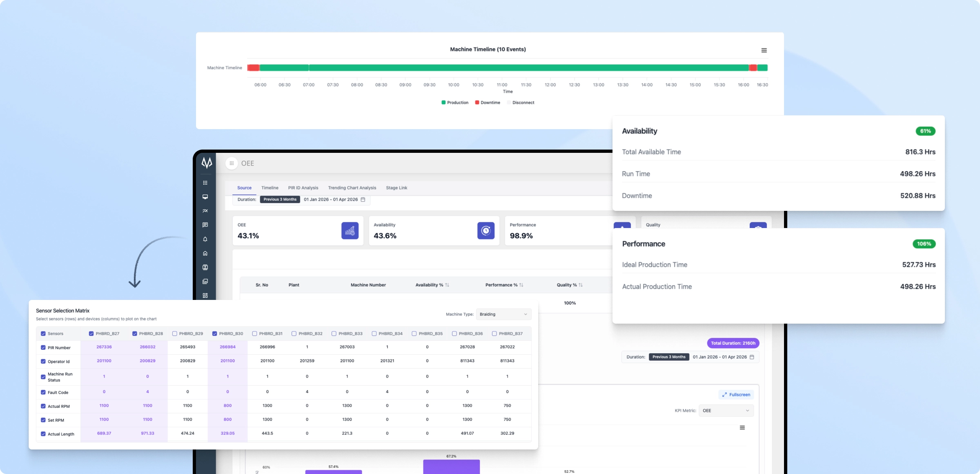Switch to the Timeline tab

(x=269, y=188)
